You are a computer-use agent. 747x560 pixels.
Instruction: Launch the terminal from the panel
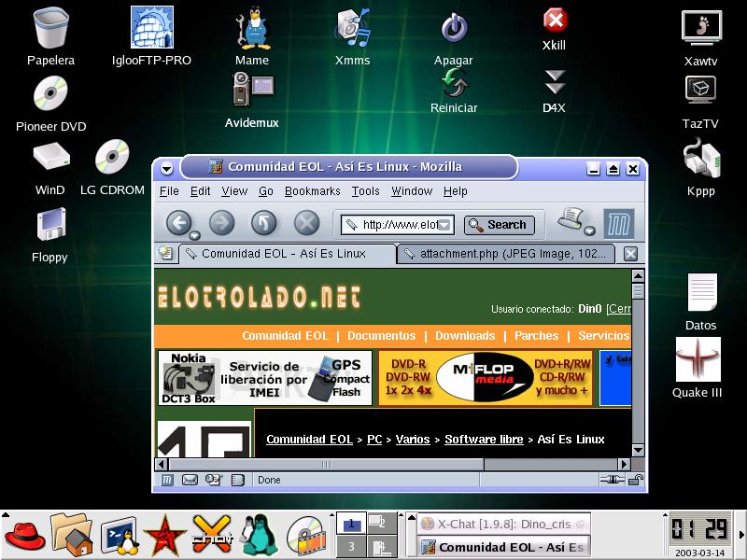[x=120, y=536]
